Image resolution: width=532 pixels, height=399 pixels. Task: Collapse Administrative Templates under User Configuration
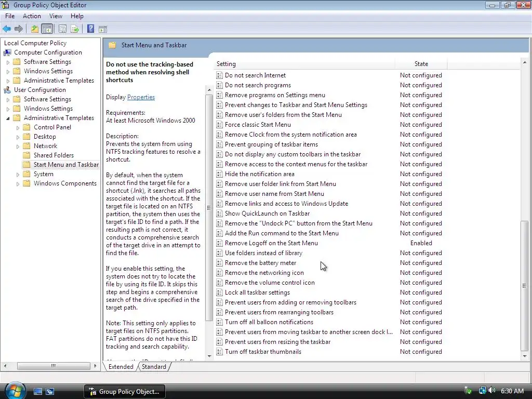pos(8,118)
